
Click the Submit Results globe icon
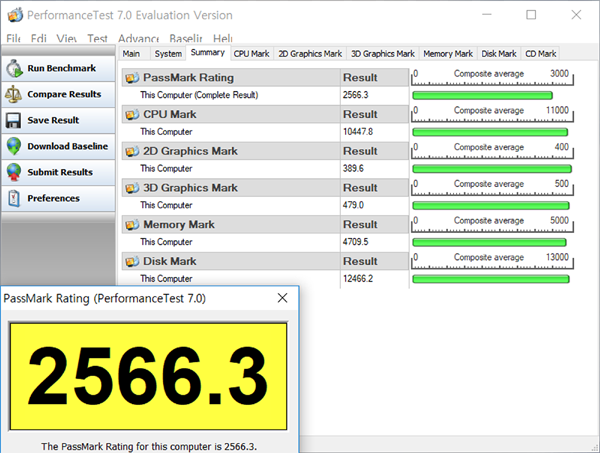[14, 172]
